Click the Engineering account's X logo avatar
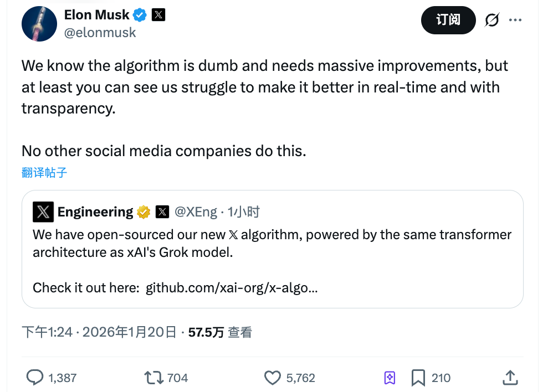553x392 pixels. (43, 212)
